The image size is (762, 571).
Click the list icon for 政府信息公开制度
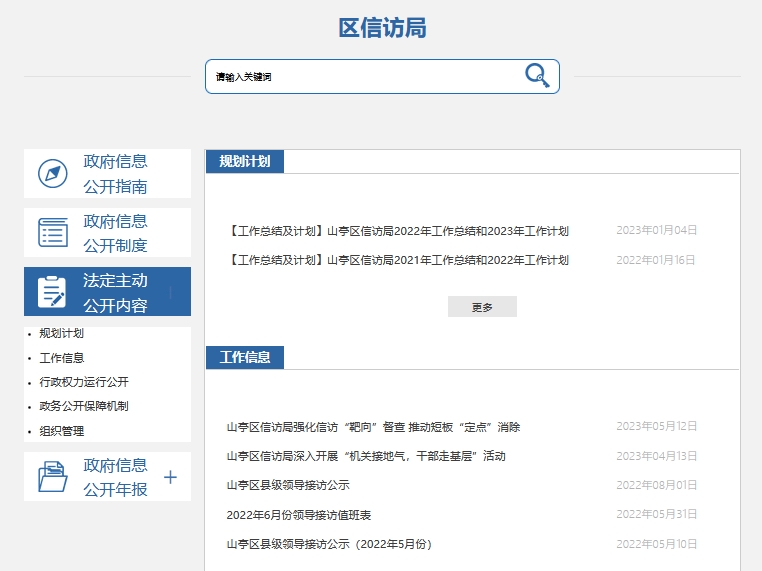(x=53, y=232)
